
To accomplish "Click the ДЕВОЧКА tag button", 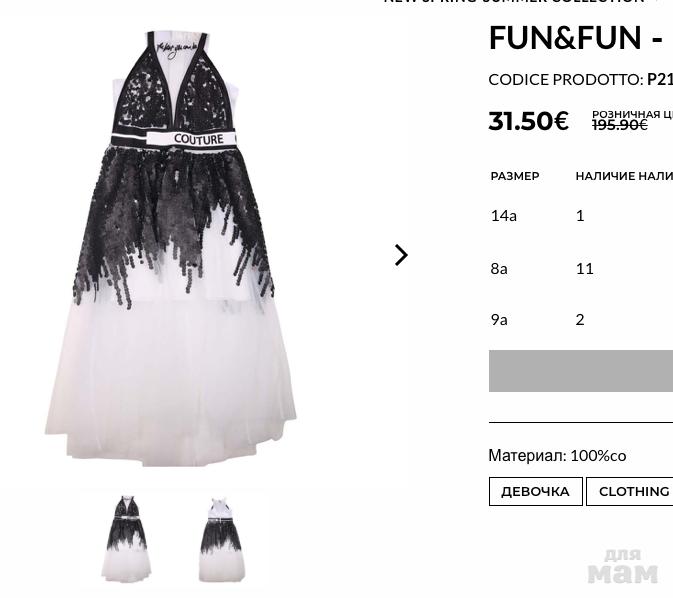I will [536, 492].
